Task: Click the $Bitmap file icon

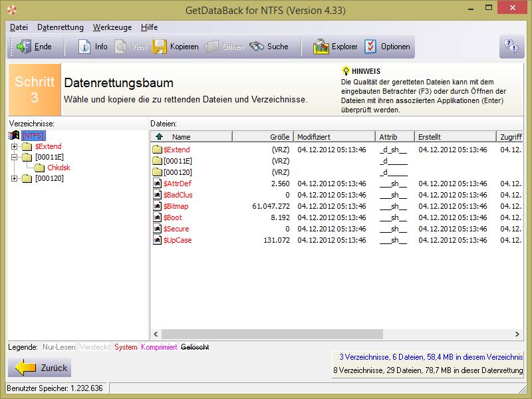Action: (x=157, y=206)
